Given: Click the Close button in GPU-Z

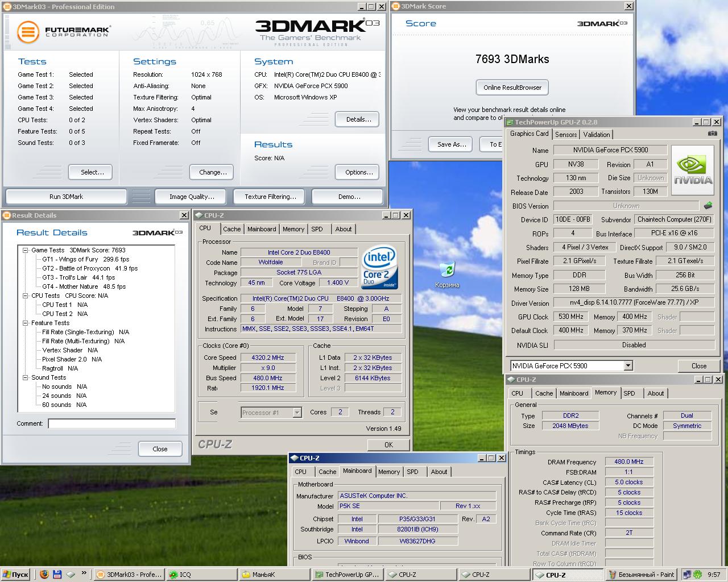Looking at the screenshot, I should point(699,366).
